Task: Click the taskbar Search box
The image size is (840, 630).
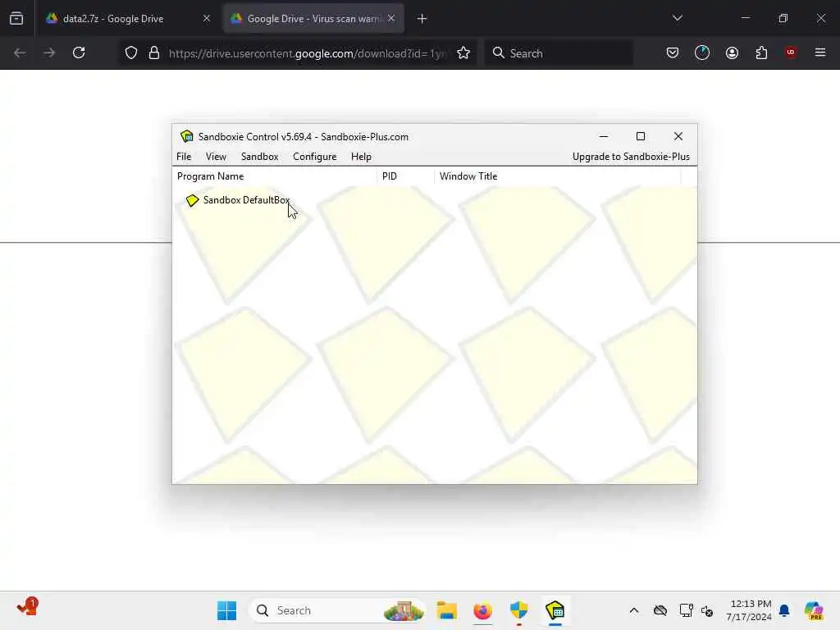Action: [336, 610]
